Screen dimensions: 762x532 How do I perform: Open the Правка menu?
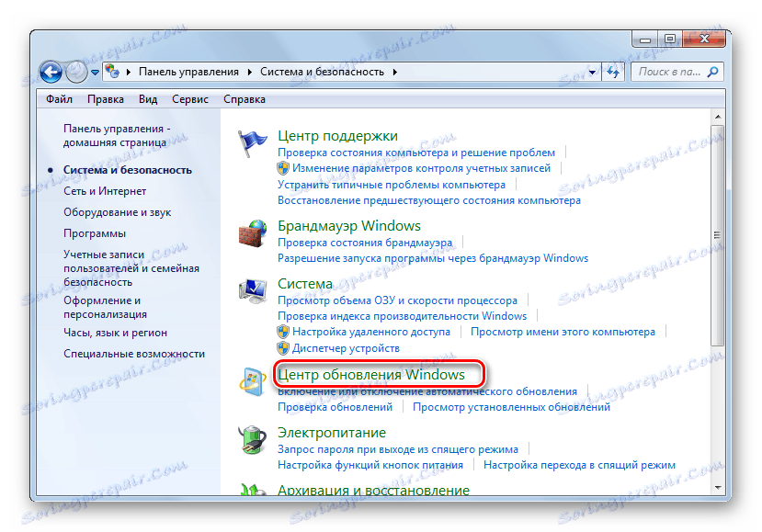pyautogui.click(x=106, y=99)
